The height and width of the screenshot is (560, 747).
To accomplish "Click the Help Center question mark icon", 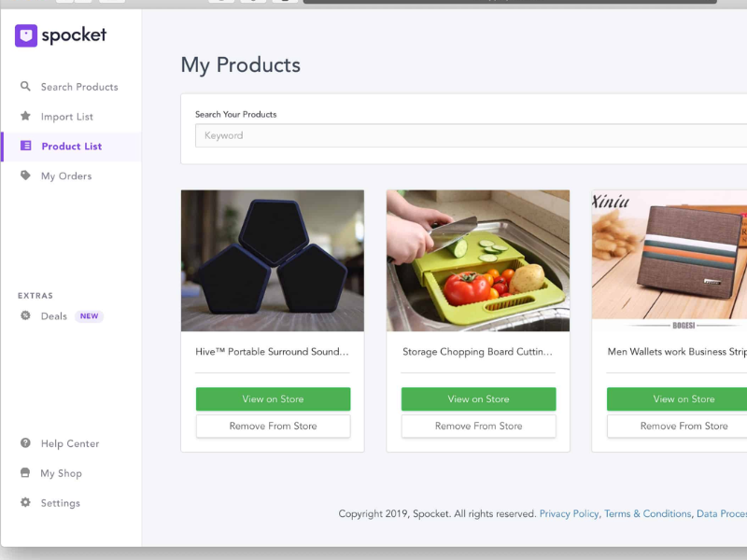I will (25, 442).
